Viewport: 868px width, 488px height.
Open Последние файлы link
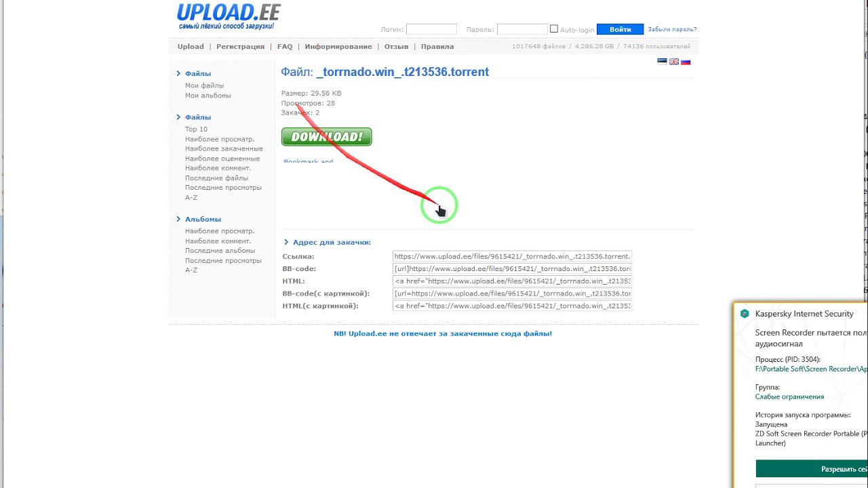click(216, 178)
